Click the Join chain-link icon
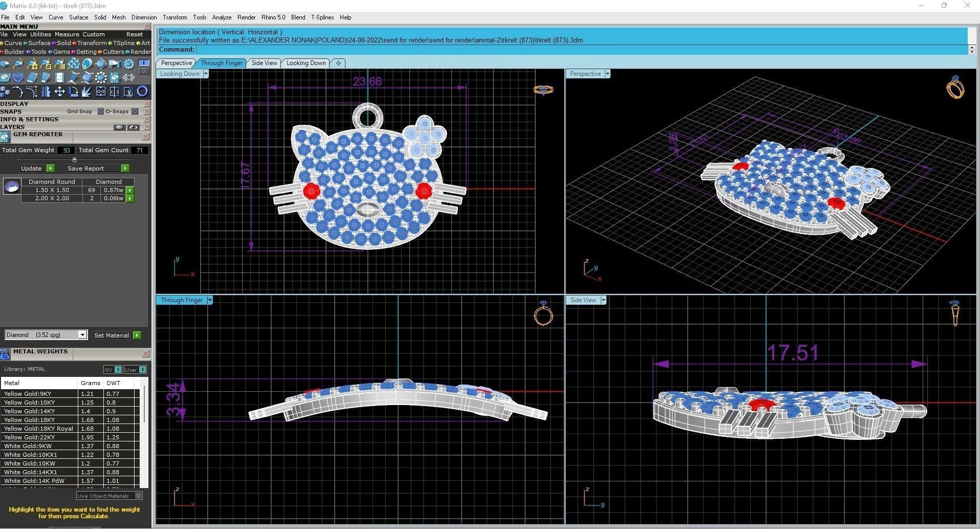This screenshot has width=980, height=529. (x=101, y=92)
